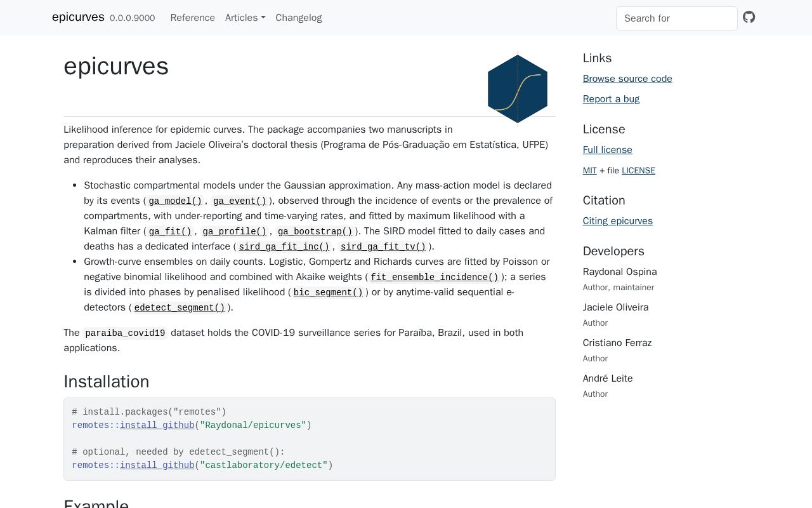Click the epicurves hexagon logo
The width and height of the screenshot is (812, 508).
[x=518, y=89]
